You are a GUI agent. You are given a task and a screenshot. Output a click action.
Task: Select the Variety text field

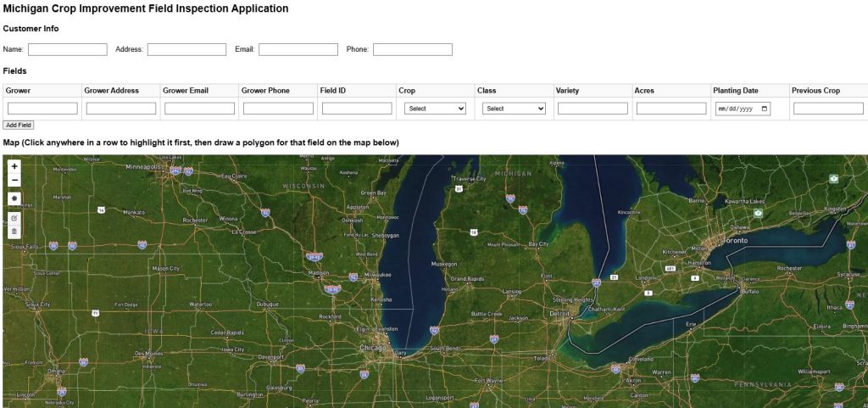(x=593, y=109)
